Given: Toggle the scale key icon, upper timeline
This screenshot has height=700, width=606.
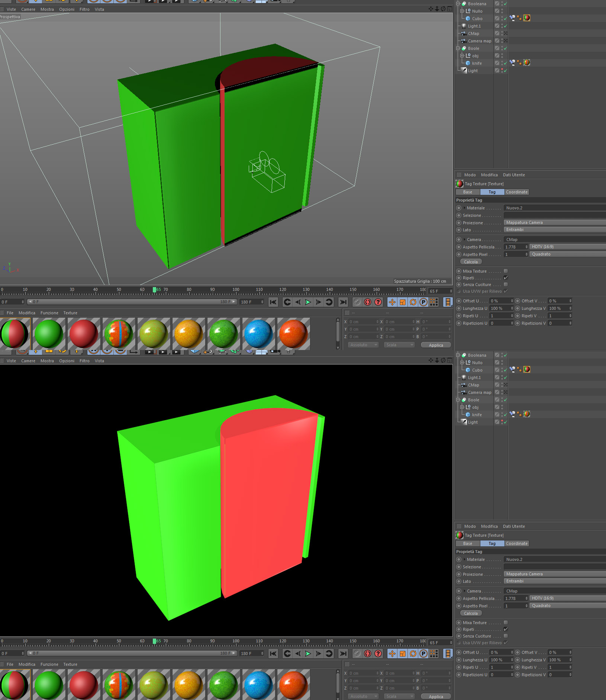Looking at the screenshot, I should tap(403, 302).
